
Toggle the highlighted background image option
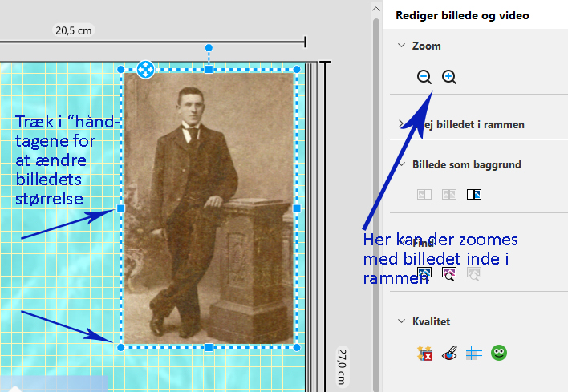[x=474, y=194]
